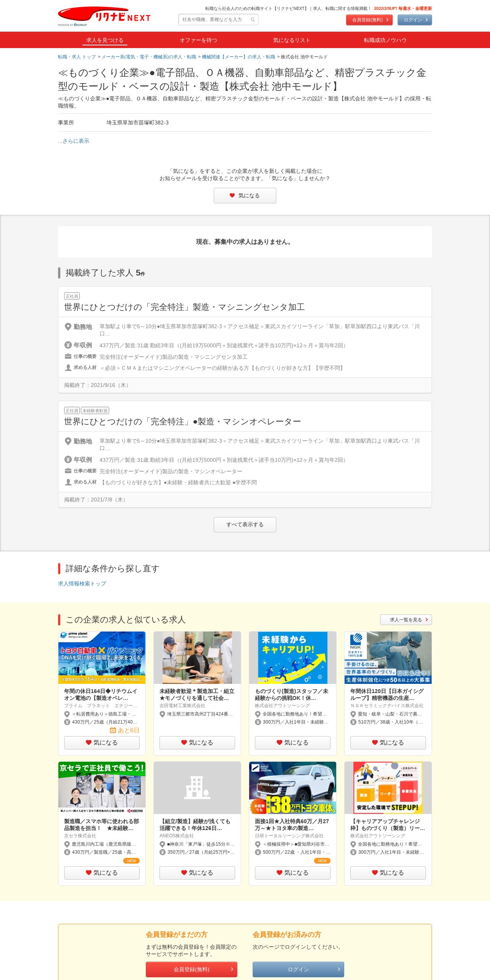Open the 面接1回★入社特典60万 job title
Screen dimensions: 490x980
click(292, 825)
